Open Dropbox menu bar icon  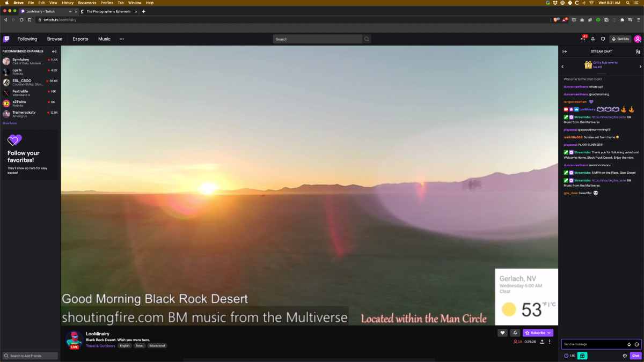[555, 3]
